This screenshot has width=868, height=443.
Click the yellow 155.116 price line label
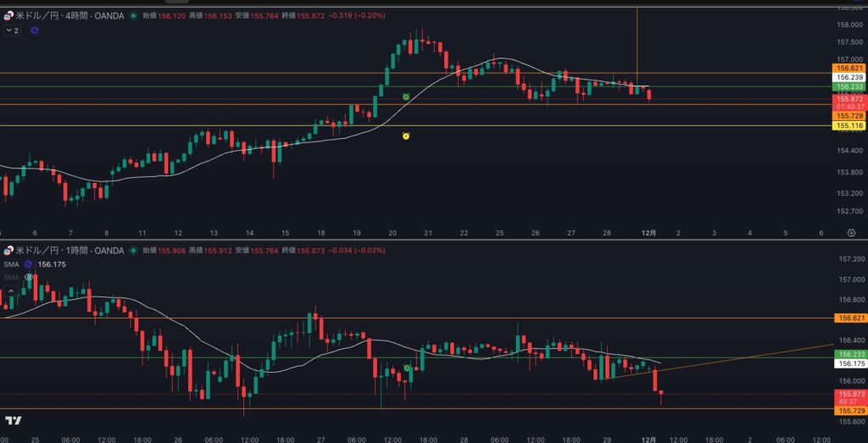(849, 125)
